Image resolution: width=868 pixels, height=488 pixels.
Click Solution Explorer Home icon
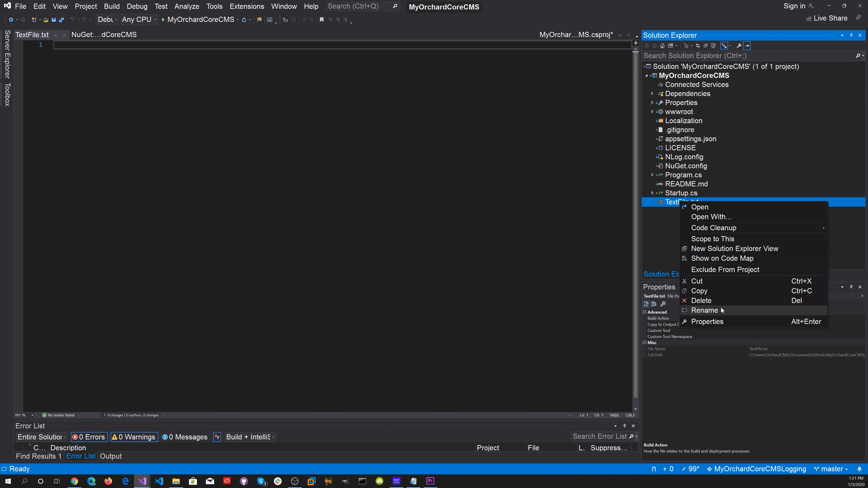point(662,45)
